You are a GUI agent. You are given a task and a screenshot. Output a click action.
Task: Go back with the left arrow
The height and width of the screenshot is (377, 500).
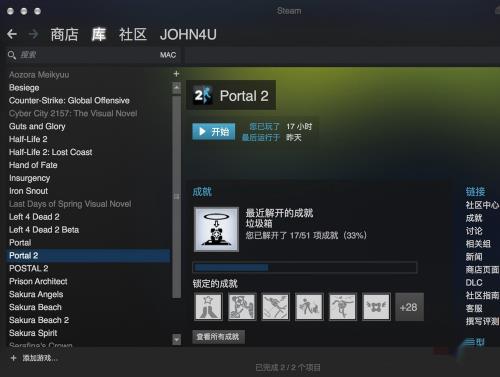[x=12, y=34]
